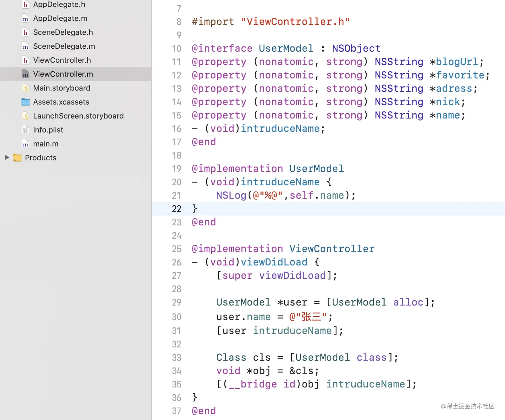Click the SceneDelegate.h header file icon
505x420 pixels.
[x=25, y=32]
